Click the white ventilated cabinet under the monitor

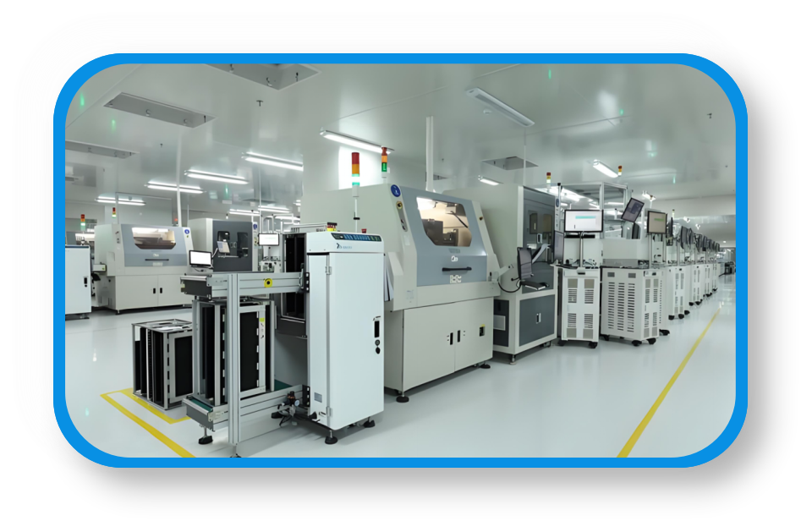click(x=580, y=303)
